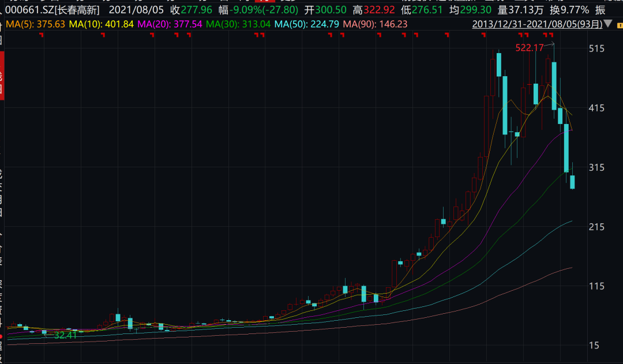Image resolution: width=623 pixels, height=364 pixels.
Task: Select the 32.41 lowest price annotation
Action: [66, 335]
